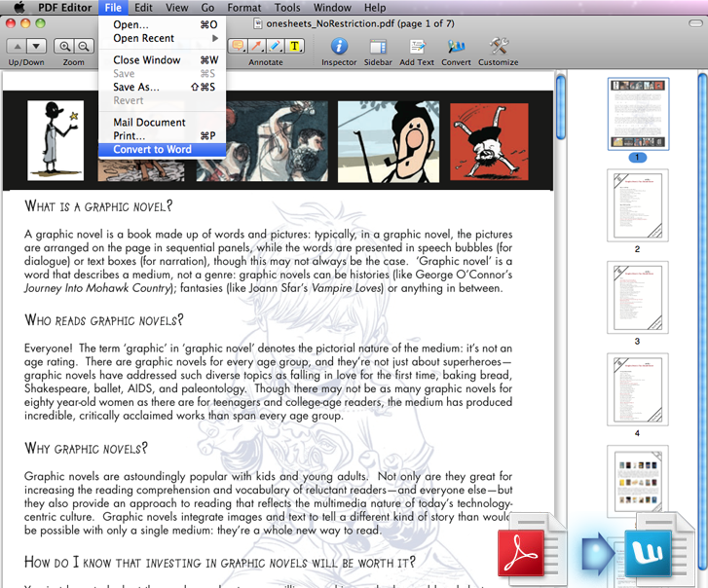
Task: Select the pencil annotate tool
Action: tap(276, 46)
